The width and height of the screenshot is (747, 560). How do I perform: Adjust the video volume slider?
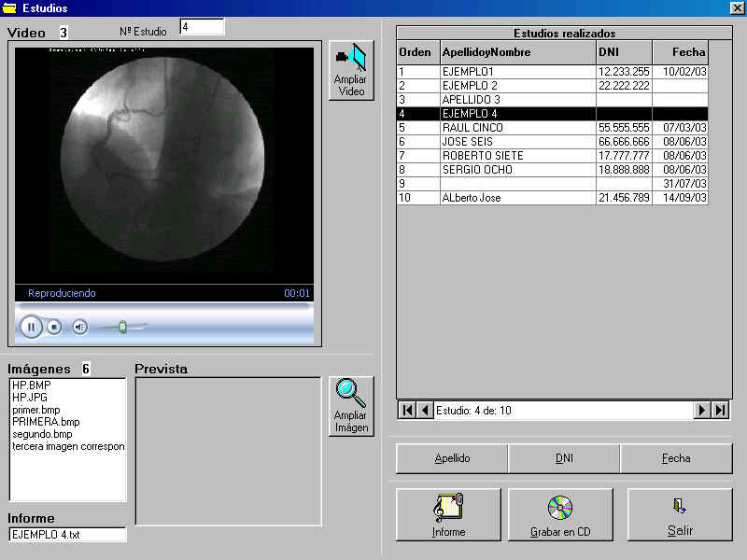[x=122, y=327]
